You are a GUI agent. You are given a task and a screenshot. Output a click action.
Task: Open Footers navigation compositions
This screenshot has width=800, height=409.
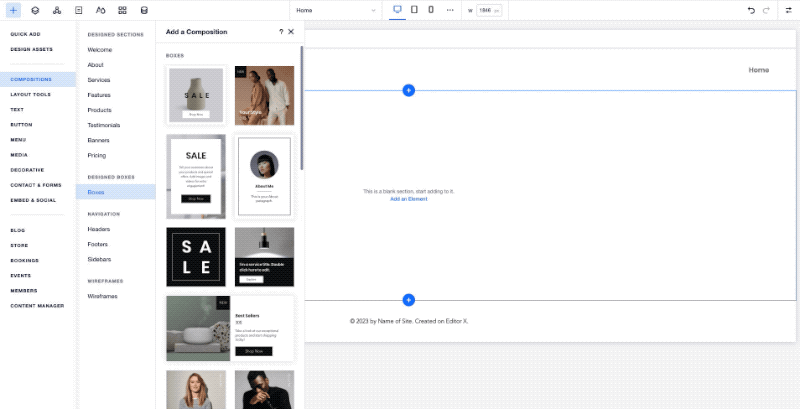click(x=97, y=244)
